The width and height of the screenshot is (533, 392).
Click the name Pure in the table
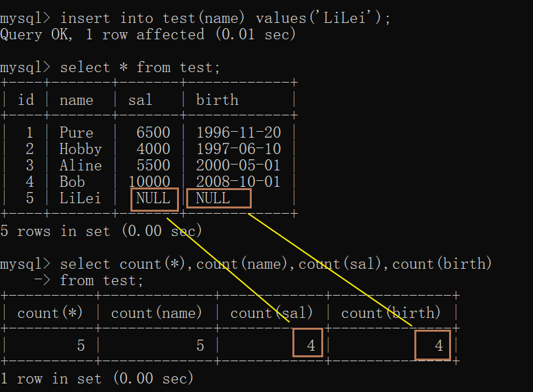click(x=76, y=132)
